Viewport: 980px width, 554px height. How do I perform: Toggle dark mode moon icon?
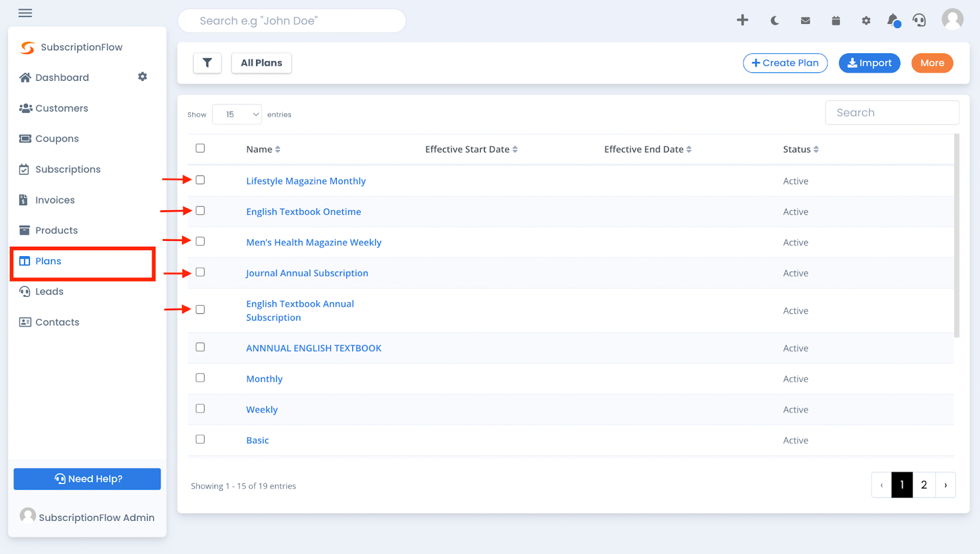pos(775,21)
